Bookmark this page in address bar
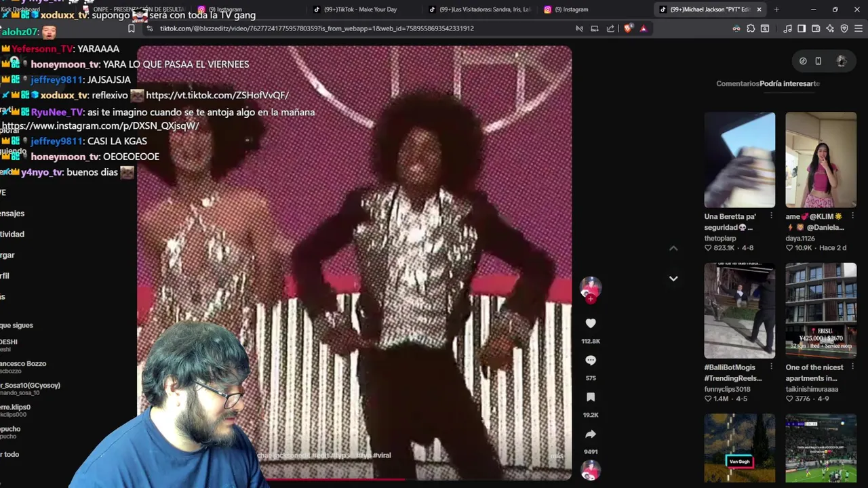 click(132, 28)
